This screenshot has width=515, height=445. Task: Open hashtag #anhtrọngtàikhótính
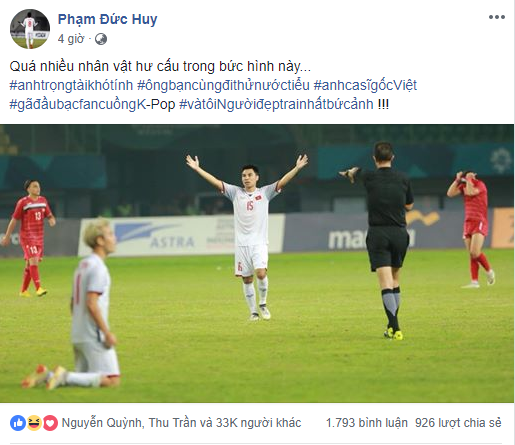tap(71, 85)
